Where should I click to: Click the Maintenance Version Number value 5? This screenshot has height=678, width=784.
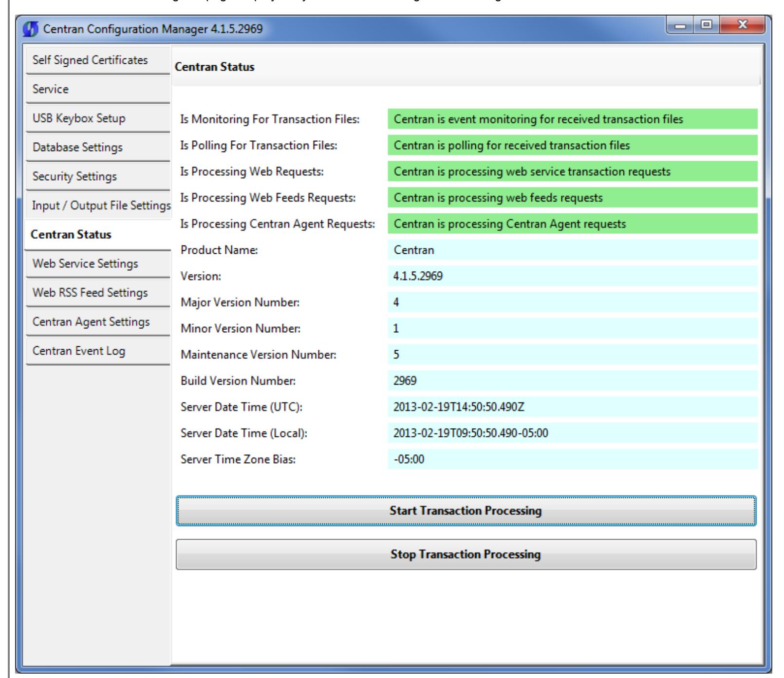point(573,355)
